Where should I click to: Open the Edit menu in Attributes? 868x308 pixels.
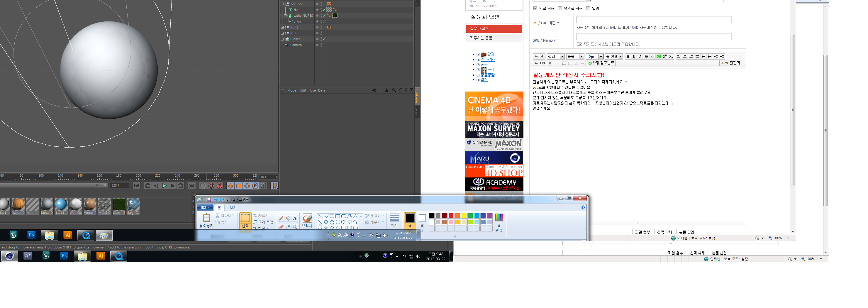click(x=303, y=90)
